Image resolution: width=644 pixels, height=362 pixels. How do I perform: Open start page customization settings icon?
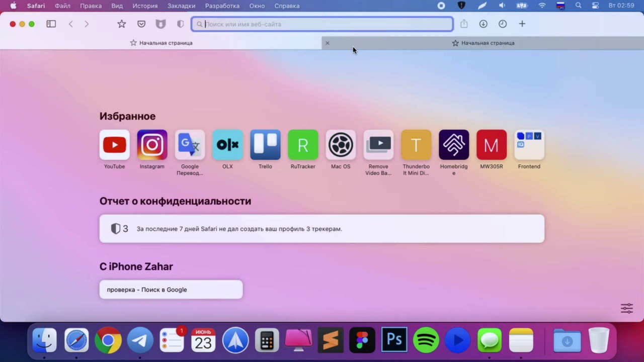coord(626,308)
